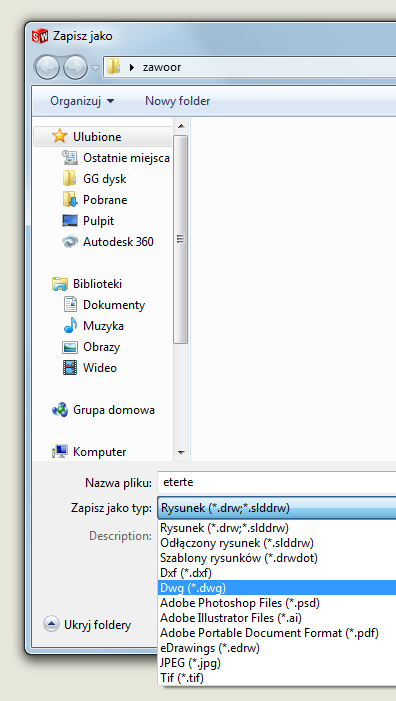
Task: Pick Dxf (*.dxf) from the list
Action: [186, 572]
